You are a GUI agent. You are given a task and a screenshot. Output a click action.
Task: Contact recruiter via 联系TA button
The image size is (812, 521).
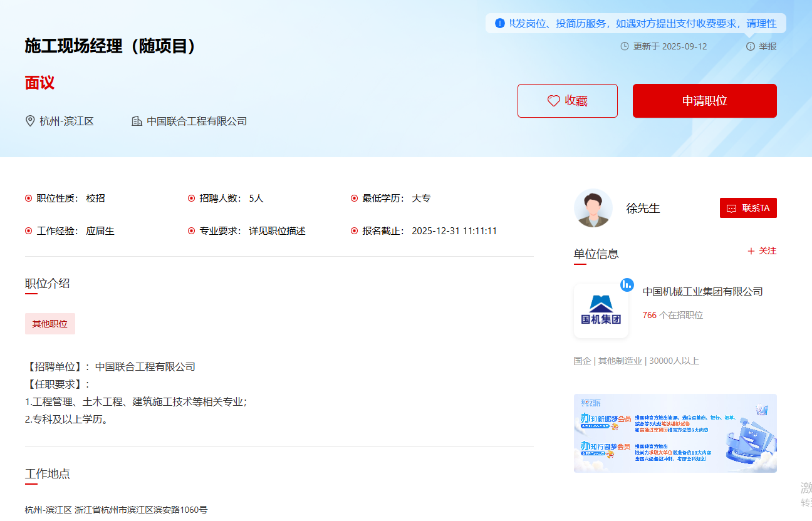[x=748, y=208]
